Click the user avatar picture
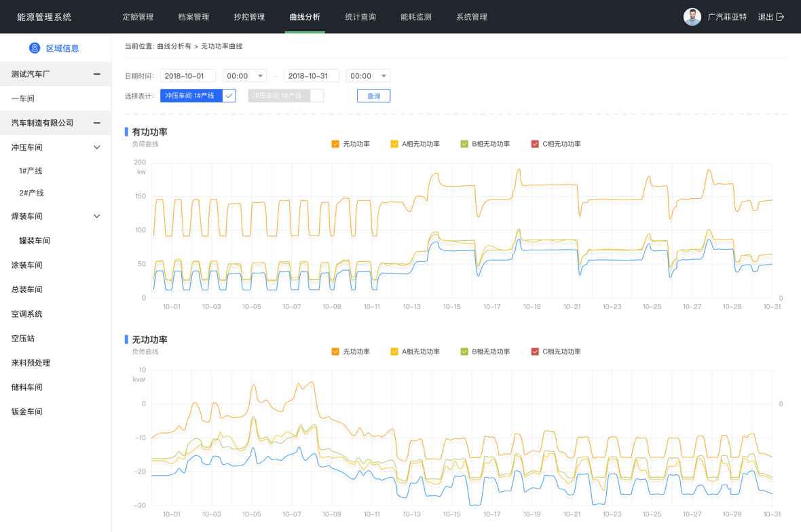This screenshot has width=801, height=532. coord(692,17)
